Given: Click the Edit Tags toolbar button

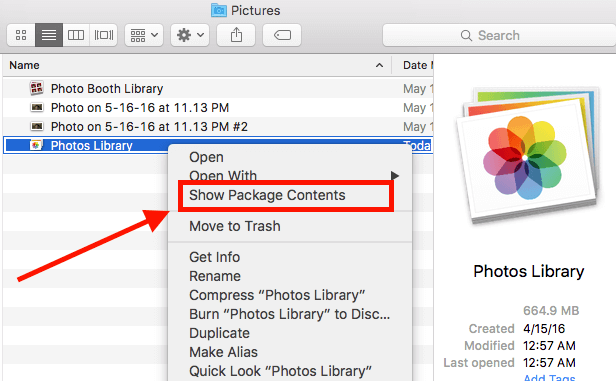Looking at the screenshot, I should (x=282, y=35).
